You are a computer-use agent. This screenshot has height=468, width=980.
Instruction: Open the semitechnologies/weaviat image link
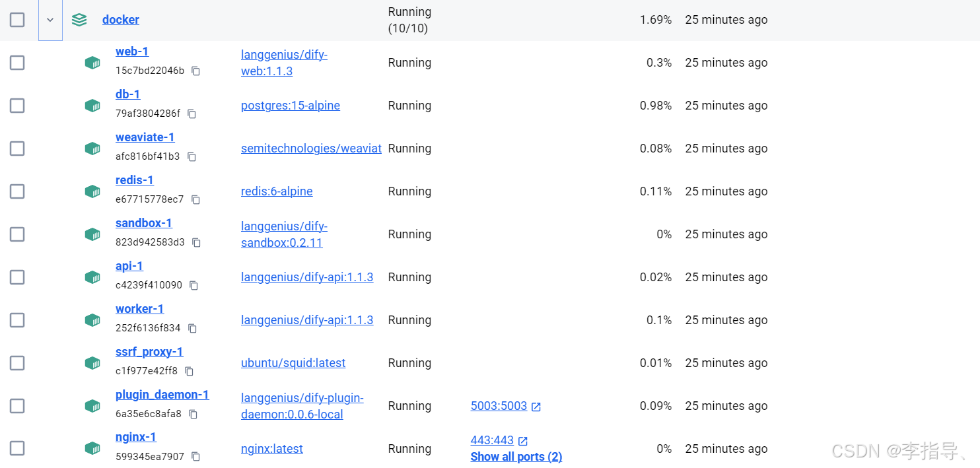coord(311,149)
